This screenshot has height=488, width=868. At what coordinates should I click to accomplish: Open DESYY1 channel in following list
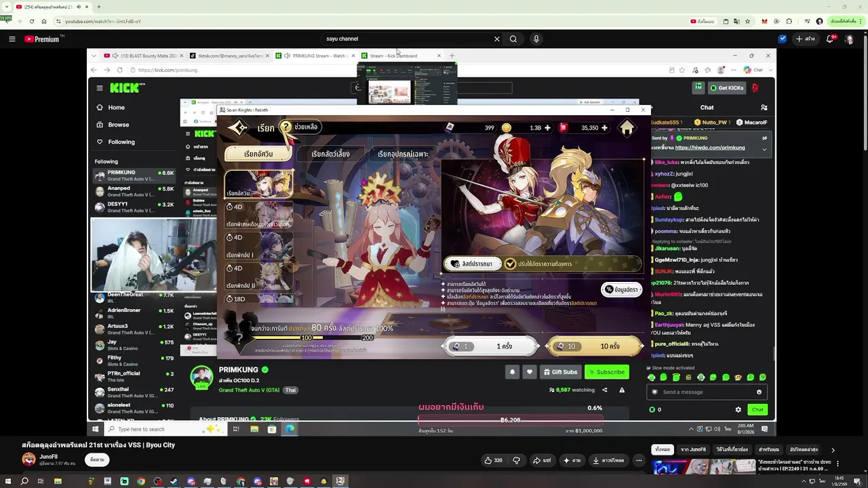coord(134,207)
